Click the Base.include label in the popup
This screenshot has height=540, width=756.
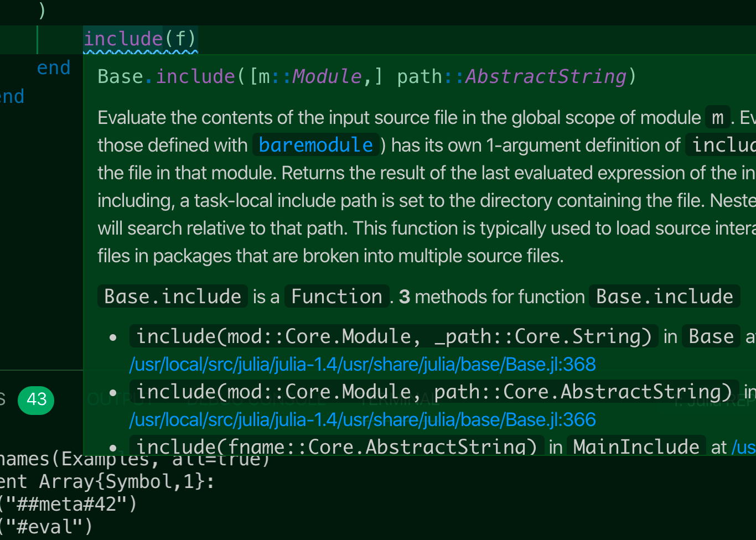coord(172,296)
